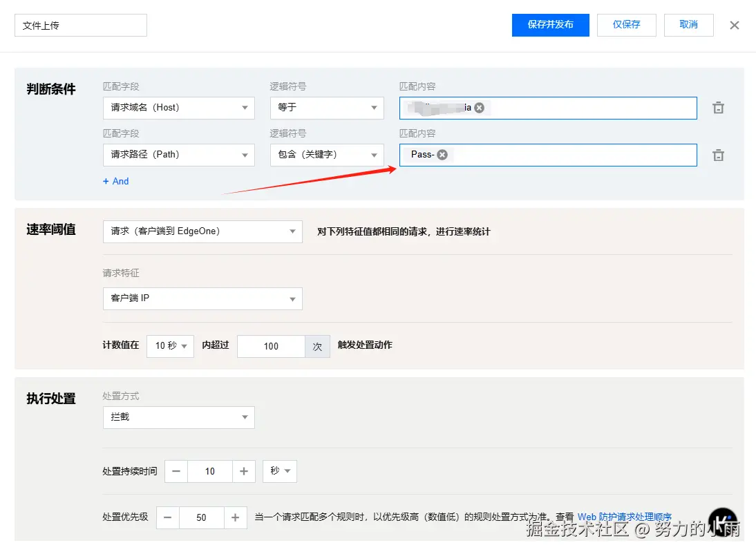The width and height of the screenshot is (756, 554).
Task: Open the 请求 (客户端到 EdgeOne) dropdown
Action: click(x=202, y=231)
